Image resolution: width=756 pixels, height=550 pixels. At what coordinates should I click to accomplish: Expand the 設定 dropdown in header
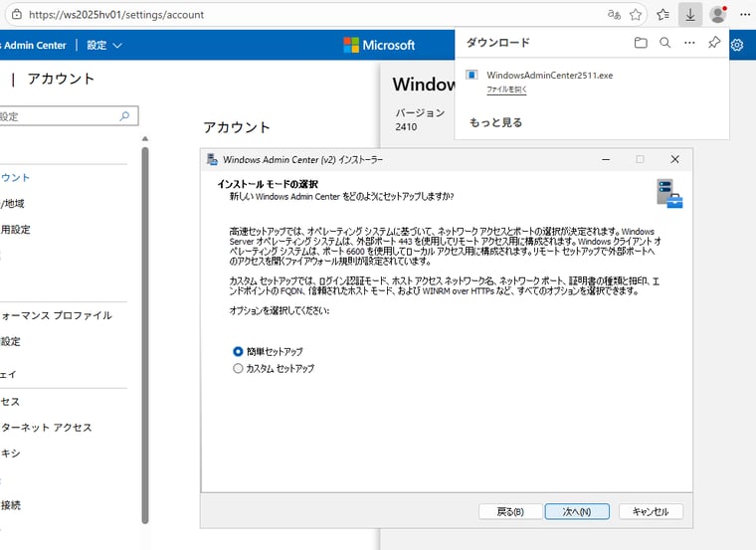(104, 46)
